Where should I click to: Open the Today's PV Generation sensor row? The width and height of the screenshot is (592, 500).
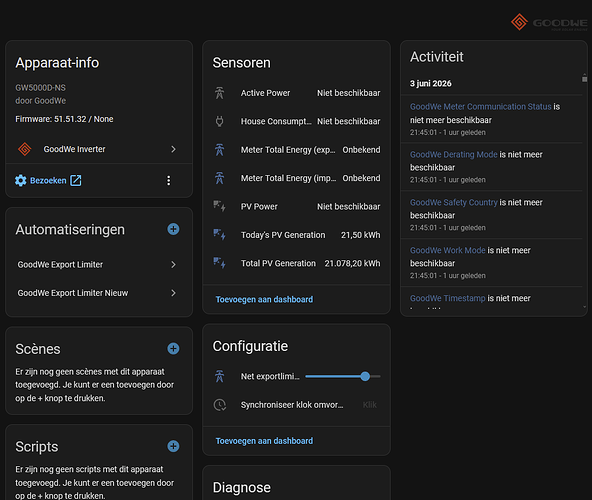(x=297, y=235)
